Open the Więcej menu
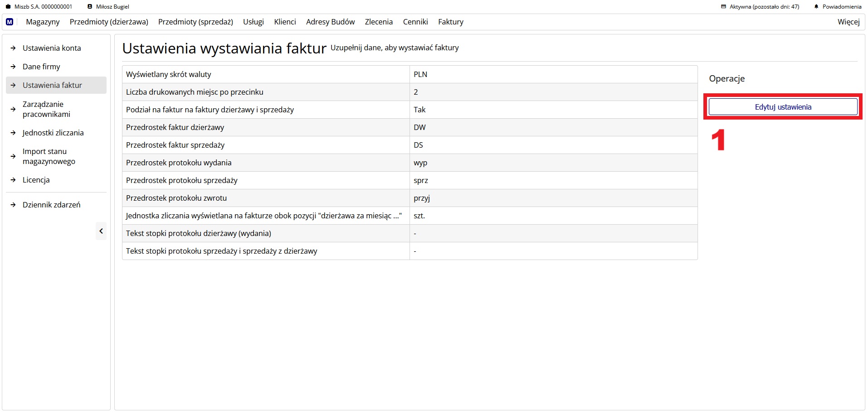868x414 pixels. click(848, 22)
